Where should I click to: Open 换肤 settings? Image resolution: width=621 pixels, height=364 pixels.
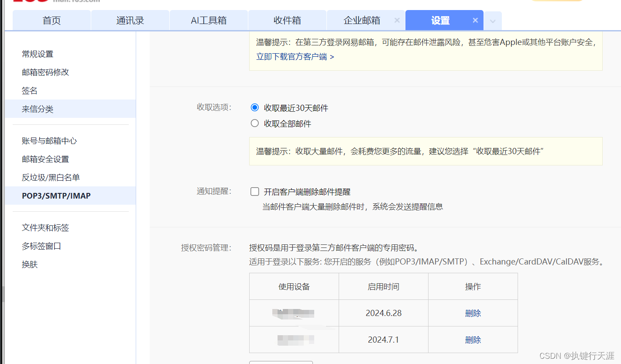[x=70, y=264]
